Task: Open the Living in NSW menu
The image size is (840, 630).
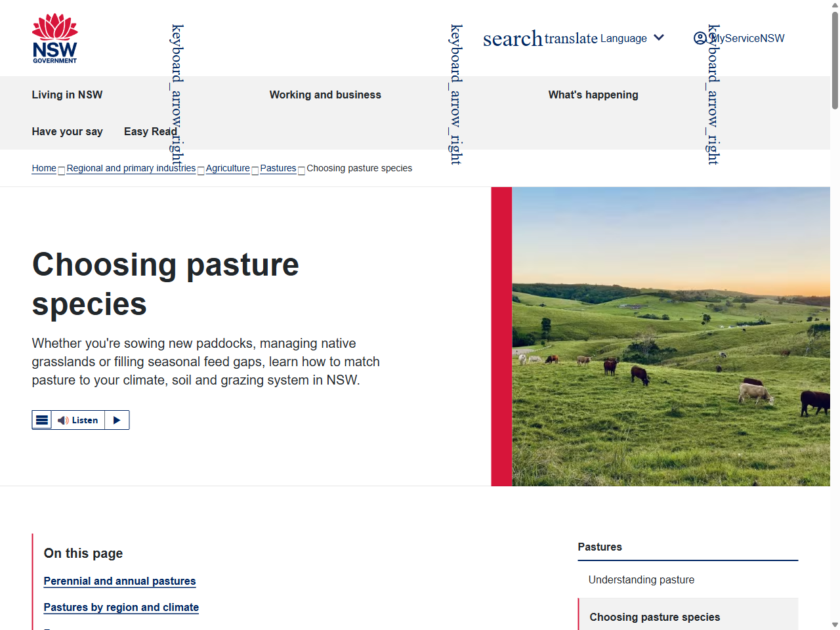Action: [67, 94]
